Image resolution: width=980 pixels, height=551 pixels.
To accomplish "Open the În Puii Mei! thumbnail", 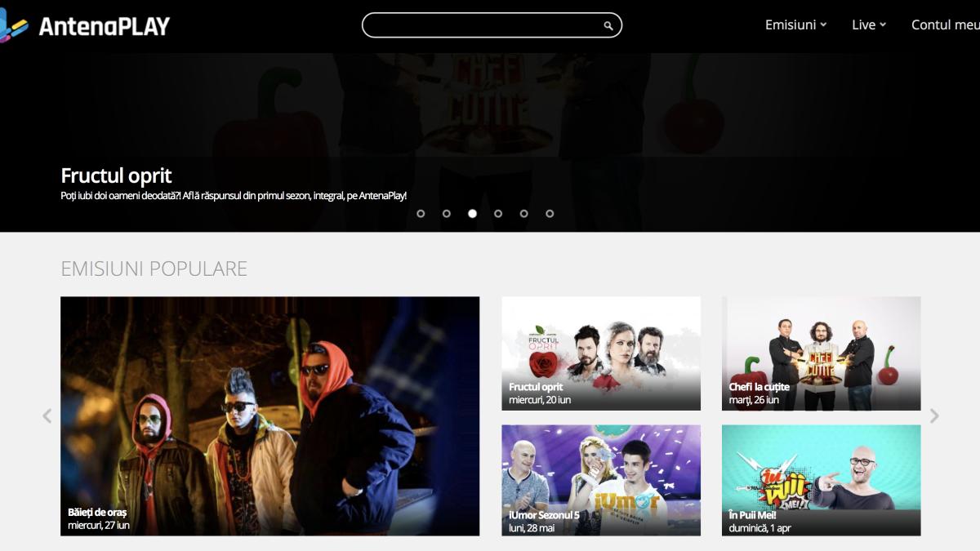I will pyautogui.click(x=821, y=480).
